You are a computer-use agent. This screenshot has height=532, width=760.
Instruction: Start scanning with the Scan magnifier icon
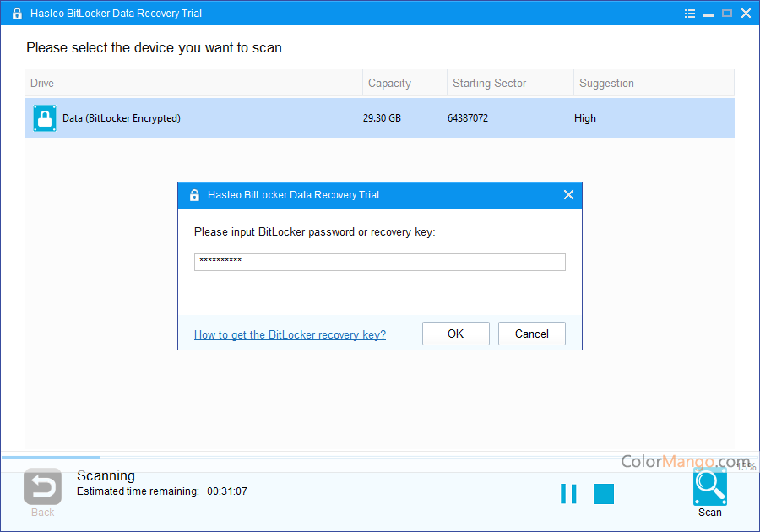coord(710,488)
